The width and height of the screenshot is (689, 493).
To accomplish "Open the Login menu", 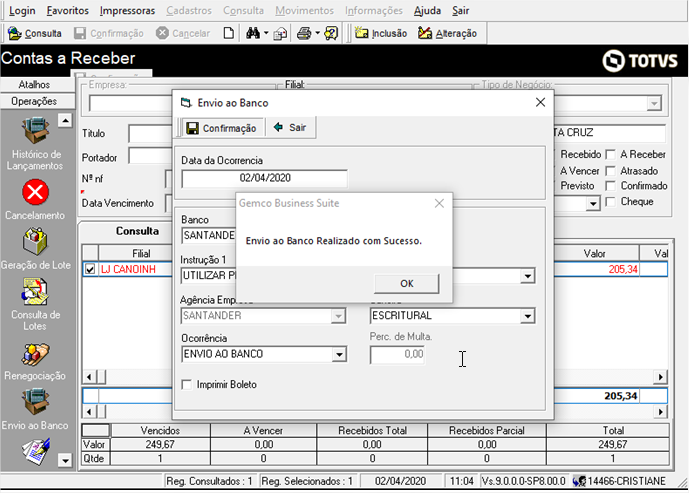I will point(22,11).
